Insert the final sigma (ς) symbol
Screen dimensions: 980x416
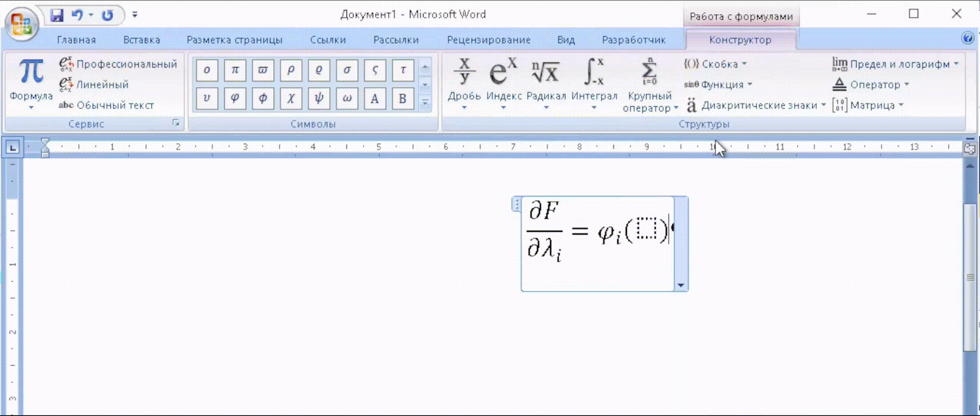point(375,71)
